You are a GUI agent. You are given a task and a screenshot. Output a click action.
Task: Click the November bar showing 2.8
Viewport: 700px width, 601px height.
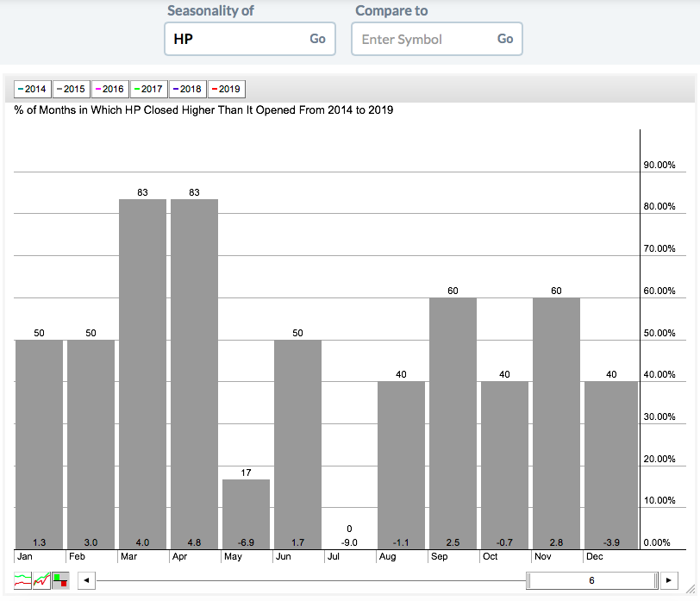(x=556, y=423)
